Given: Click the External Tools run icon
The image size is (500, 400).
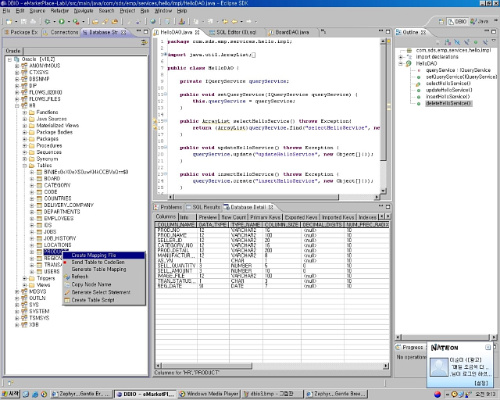Looking at the screenshot, I should pyautogui.click(x=76, y=22).
